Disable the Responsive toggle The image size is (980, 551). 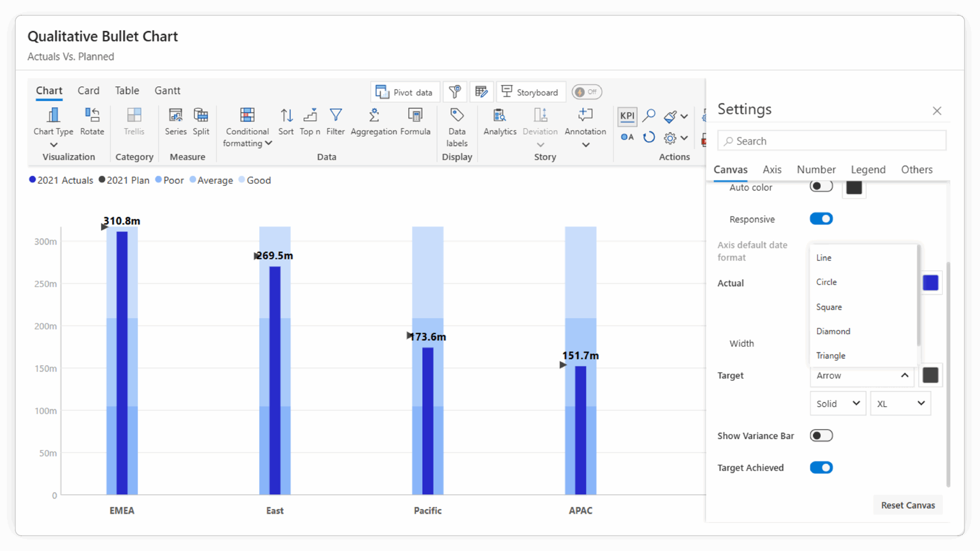click(821, 219)
